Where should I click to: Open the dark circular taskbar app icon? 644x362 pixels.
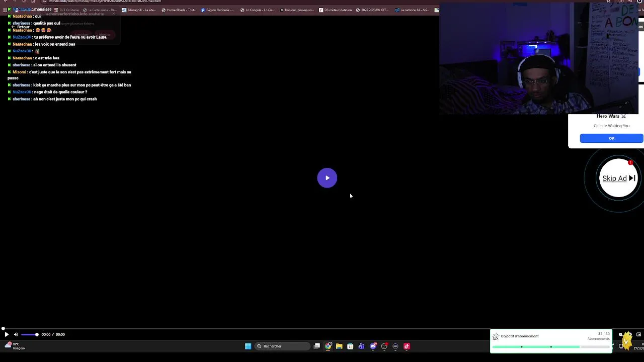395,346
